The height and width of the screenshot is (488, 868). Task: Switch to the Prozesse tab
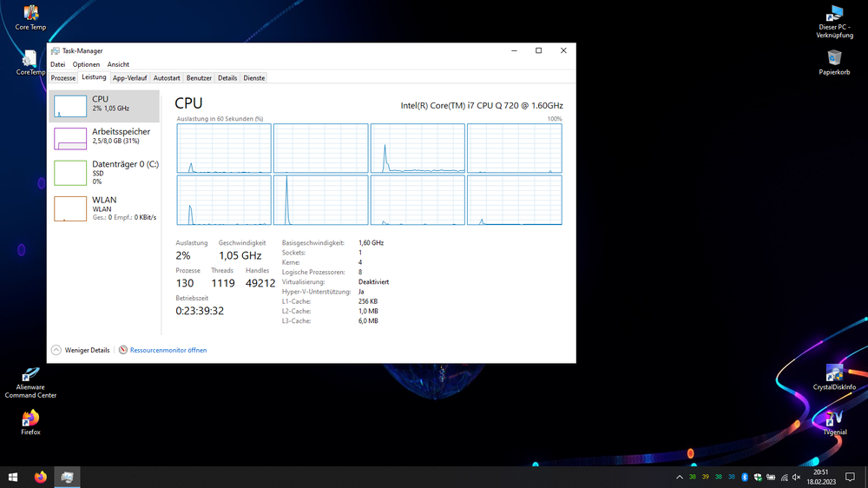63,78
